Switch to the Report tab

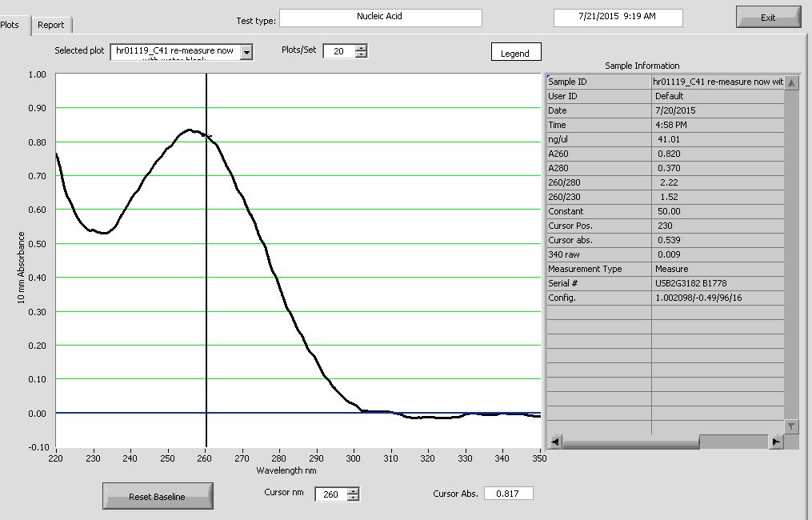pyautogui.click(x=51, y=25)
